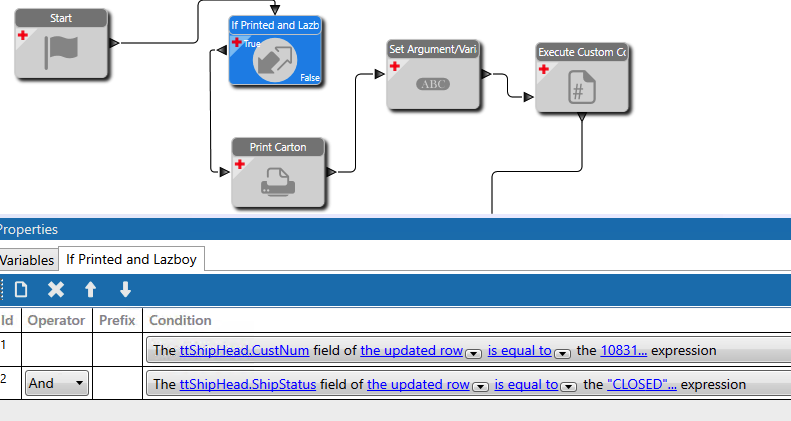Click the Prefix cell of row 1
The image size is (791, 421).
118,349
